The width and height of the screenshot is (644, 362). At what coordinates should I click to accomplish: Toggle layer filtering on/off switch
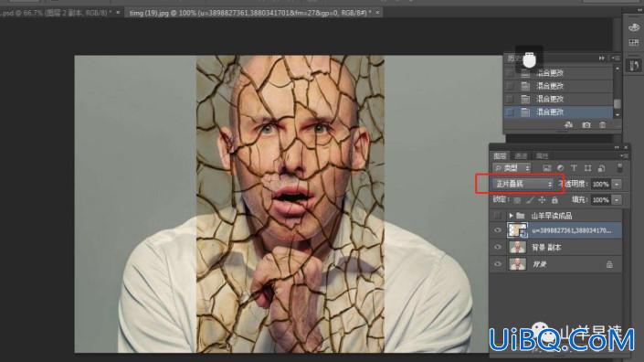619,167
